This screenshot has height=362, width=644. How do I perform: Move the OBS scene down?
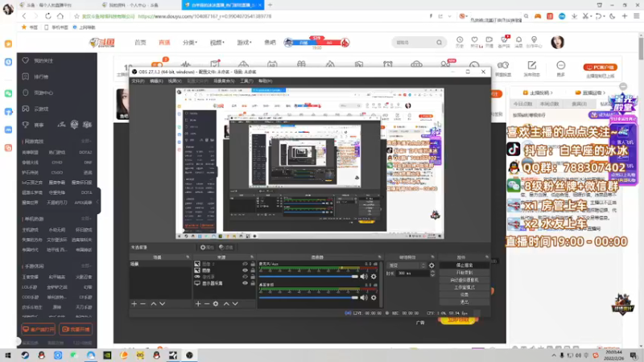tap(163, 304)
